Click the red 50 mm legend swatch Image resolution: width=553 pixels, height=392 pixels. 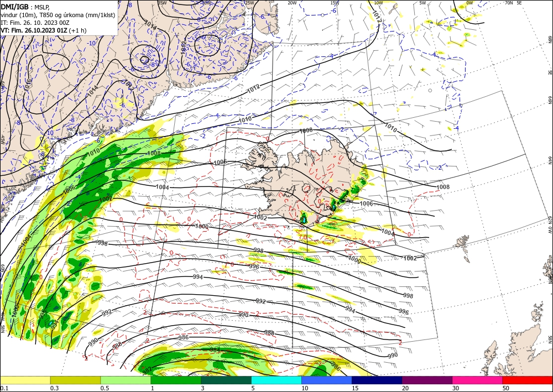click(528, 380)
